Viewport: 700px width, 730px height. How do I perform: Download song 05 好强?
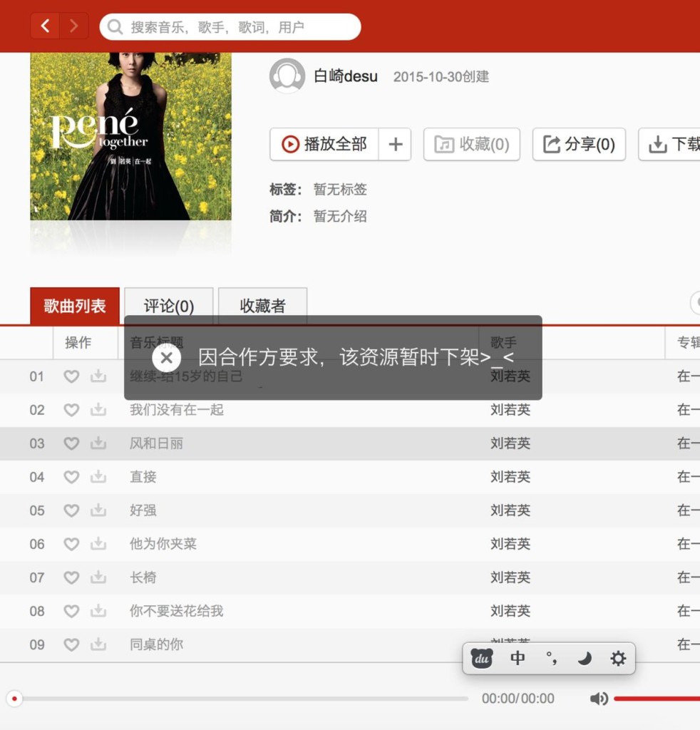click(98, 510)
